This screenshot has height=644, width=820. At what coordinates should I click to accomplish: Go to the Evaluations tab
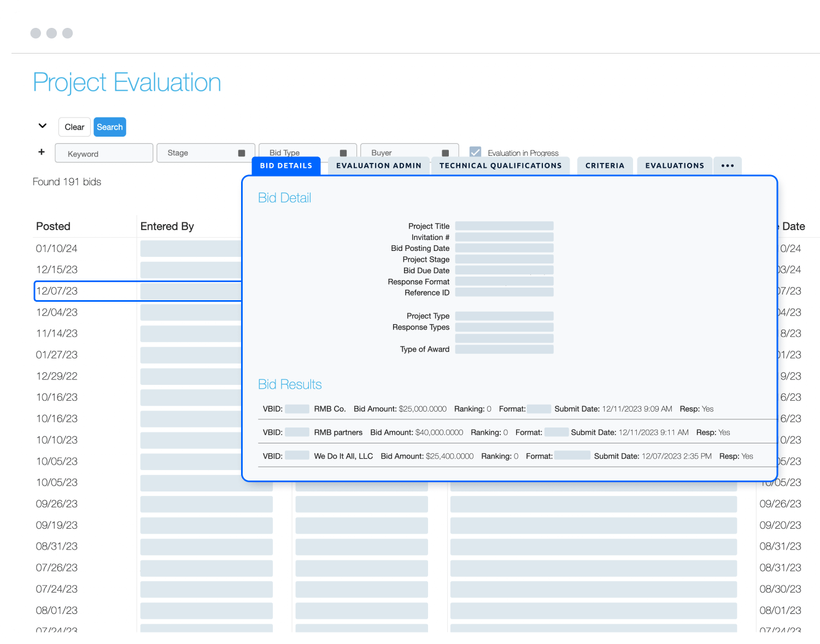pos(675,166)
